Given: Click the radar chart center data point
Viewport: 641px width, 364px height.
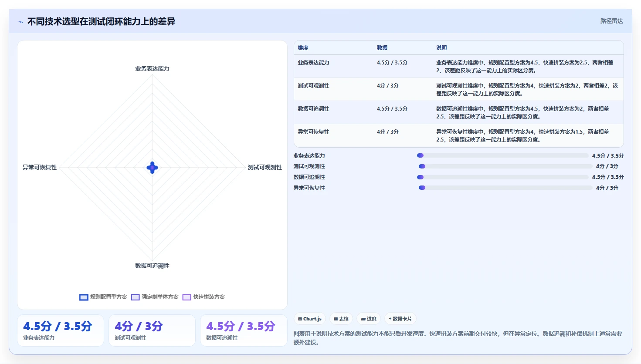Looking at the screenshot, I should (x=152, y=168).
